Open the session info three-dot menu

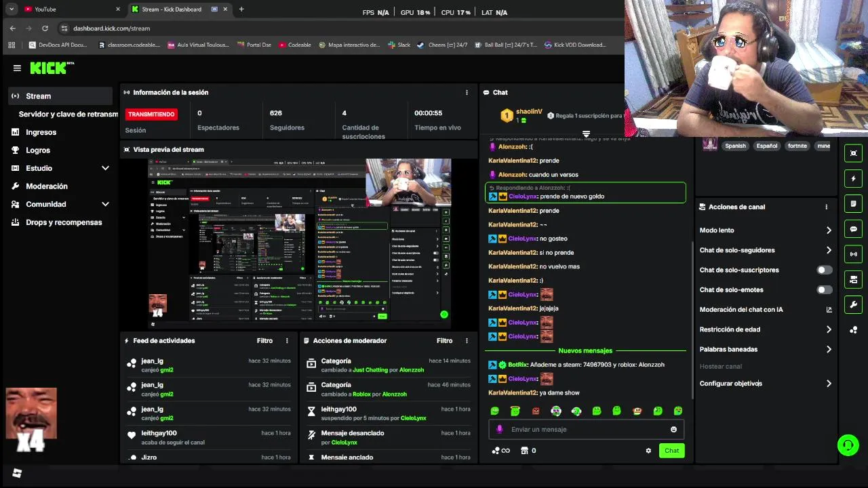(x=467, y=92)
